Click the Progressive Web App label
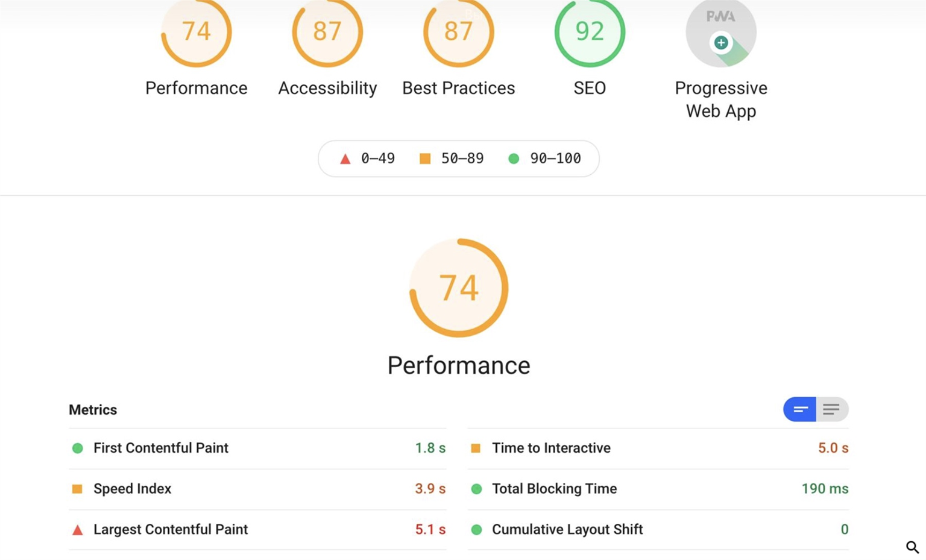 click(720, 99)
